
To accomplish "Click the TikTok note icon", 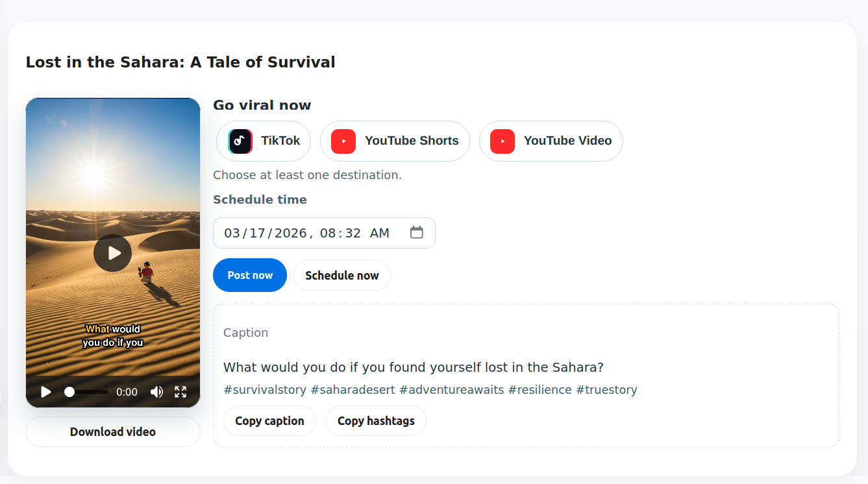I will point(240,141).
